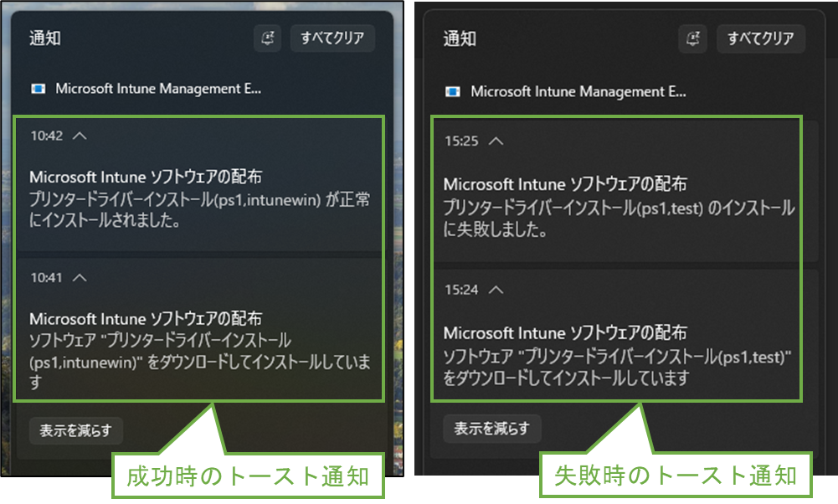Collapse the 10:41 notification chevron
The image size is (838, 504).
[x=80, y=277]
